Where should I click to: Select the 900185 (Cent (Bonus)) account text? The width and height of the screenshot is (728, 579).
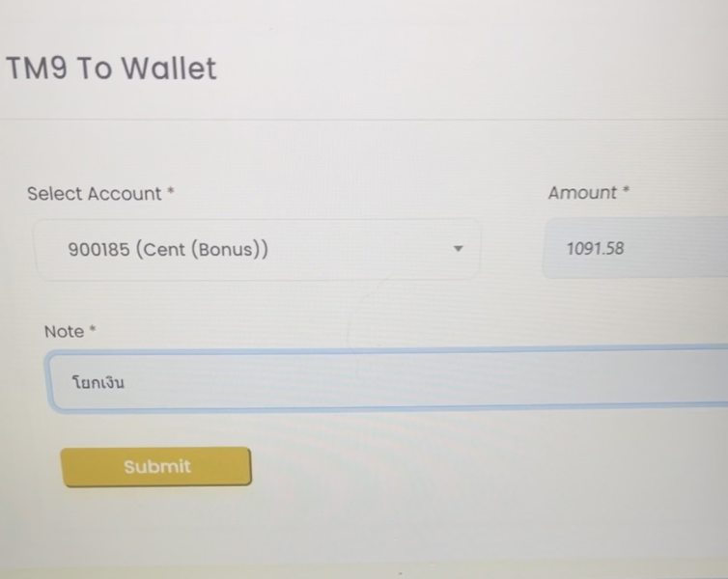168,249
